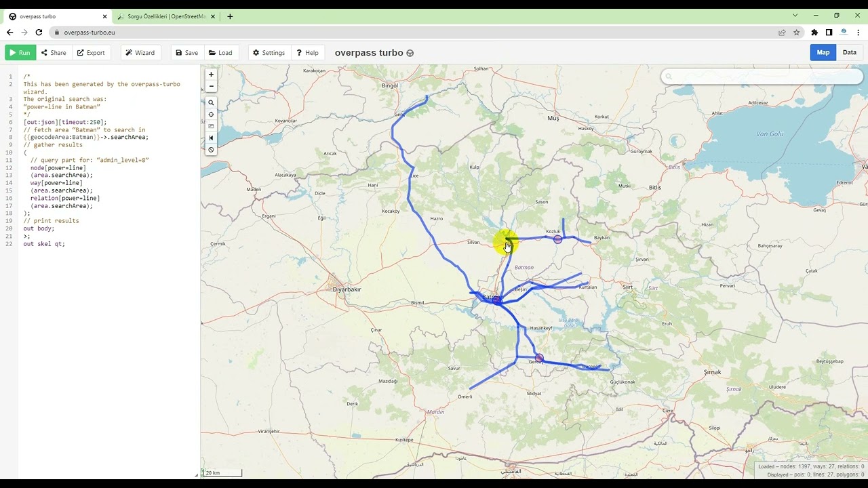Click the Muş city label on map
Image resolution: width=868 pixels, height=488 pixels.
click(x=553, y=118)
